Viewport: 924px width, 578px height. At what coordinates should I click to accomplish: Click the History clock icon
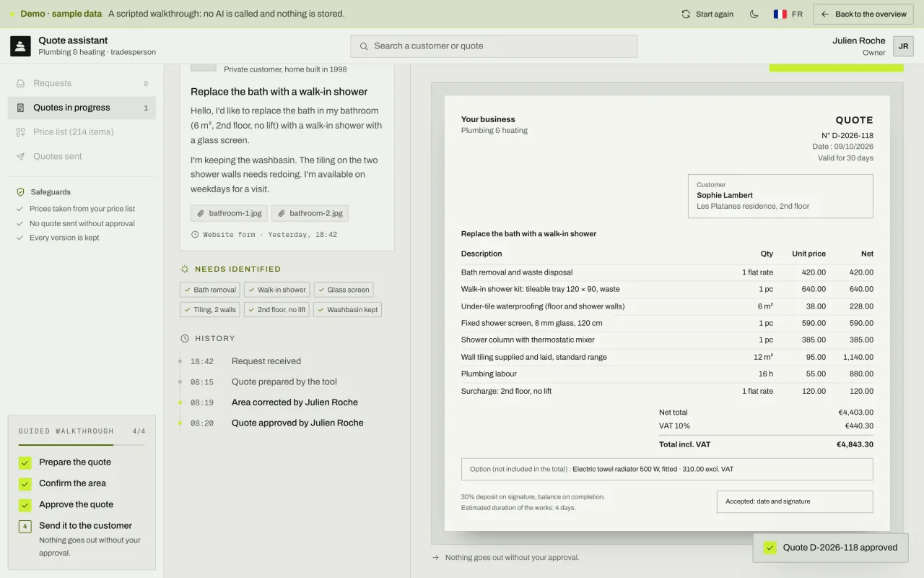point(185,338)
